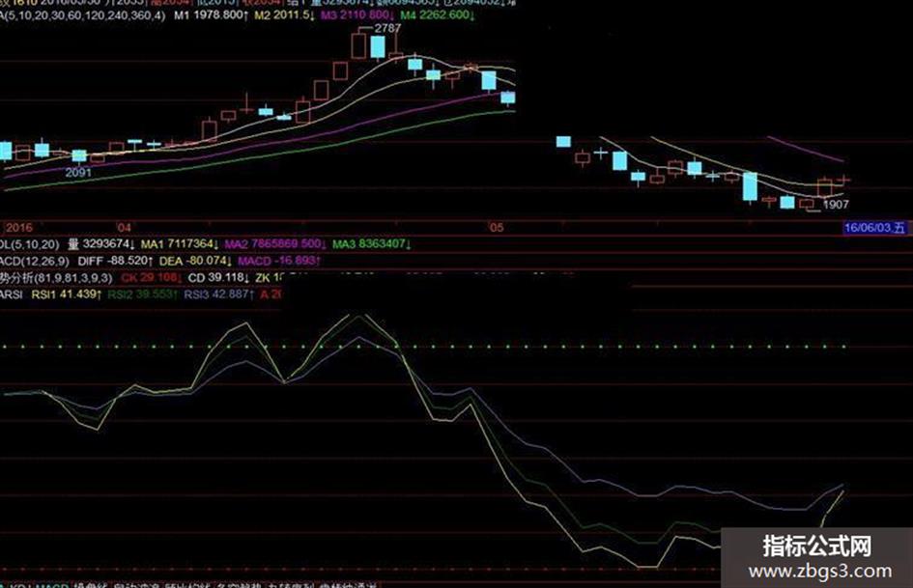Click the volume MA3 8363407 value
This screenshot has height=588, width=913.
[372, 244]
